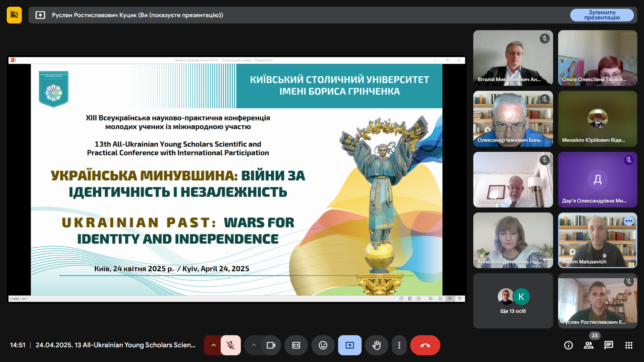Viewport: 644px width, 362px height.
Task: Turn the camera on
Action: coord(271,345)
